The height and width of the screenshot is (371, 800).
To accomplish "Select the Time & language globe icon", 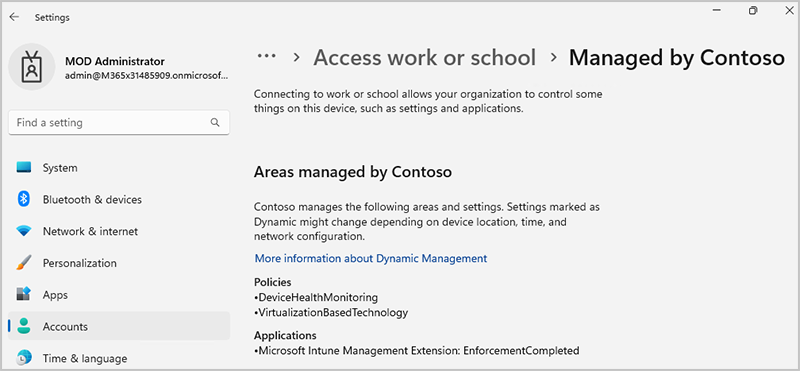I will coord(24,358).
